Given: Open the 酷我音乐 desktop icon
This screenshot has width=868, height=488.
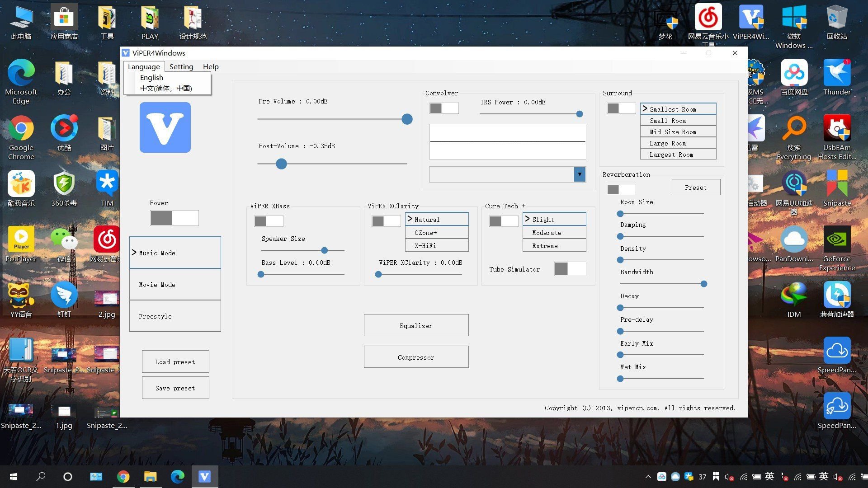Looking at the screenshot, I should click(21, 189).
